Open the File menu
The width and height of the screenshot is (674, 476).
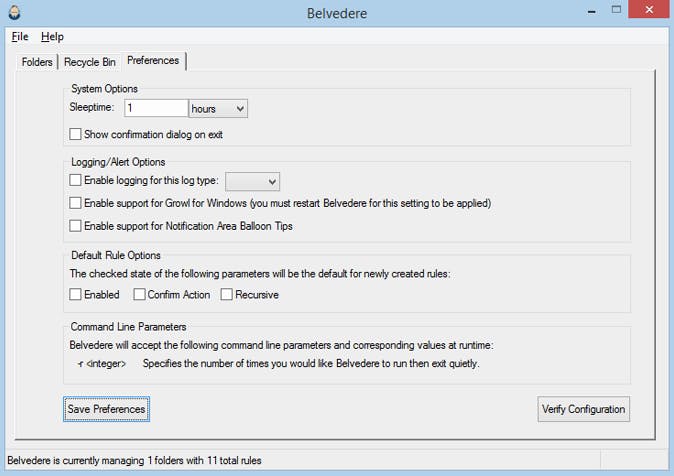tap(20, 37)
